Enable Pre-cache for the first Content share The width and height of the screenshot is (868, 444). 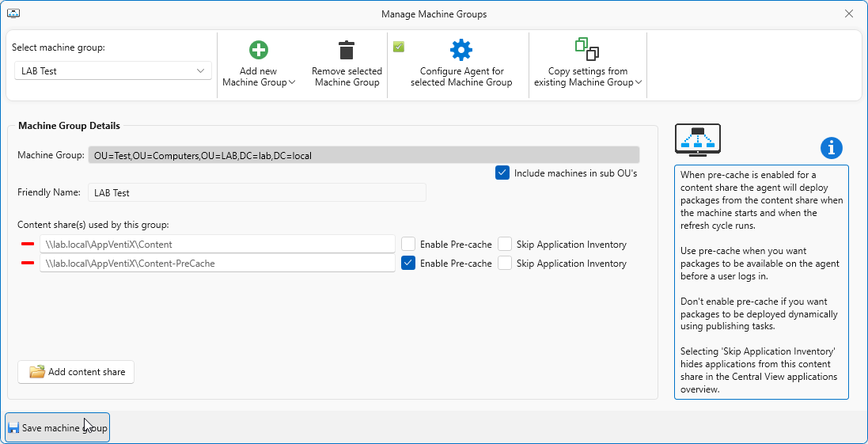click(408, 245)
